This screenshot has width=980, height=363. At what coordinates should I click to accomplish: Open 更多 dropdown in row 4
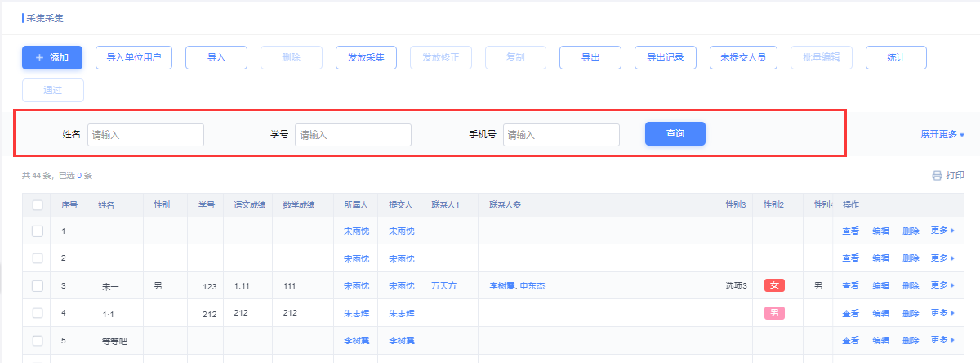click(942, 313)
